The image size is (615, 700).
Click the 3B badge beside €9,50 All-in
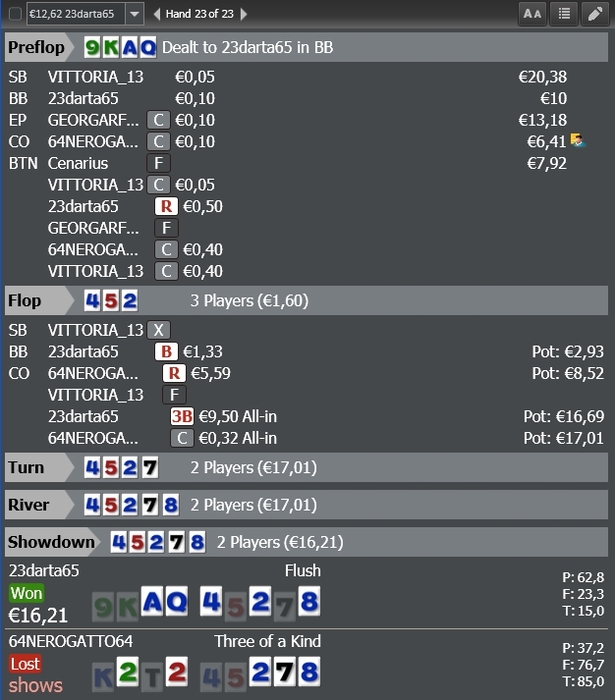click(182, 417)
